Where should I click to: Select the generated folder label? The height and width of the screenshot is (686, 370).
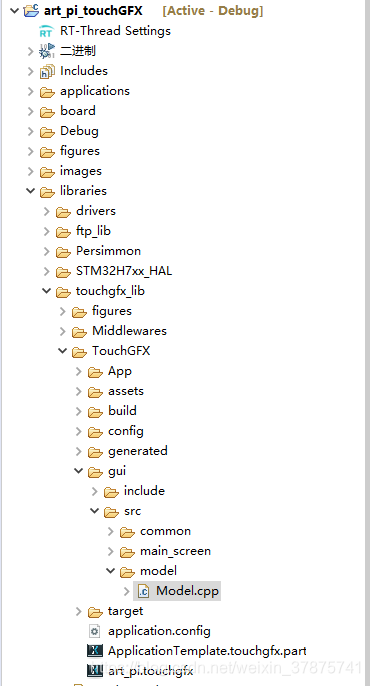pyautogui.click(x=138, y=451)
